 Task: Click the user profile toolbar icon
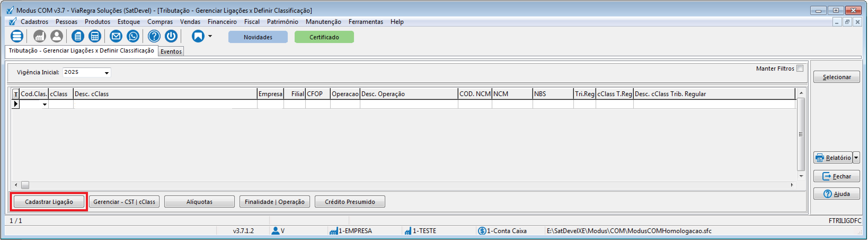pyautogui.click(x=57, y=36)
